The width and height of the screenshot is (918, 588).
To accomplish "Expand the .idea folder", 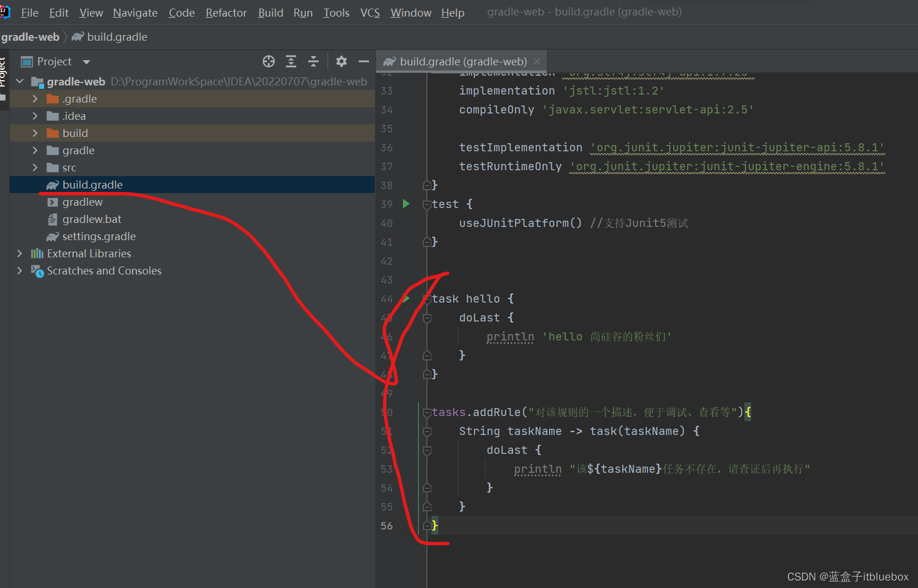I will (x=35, y=116).
